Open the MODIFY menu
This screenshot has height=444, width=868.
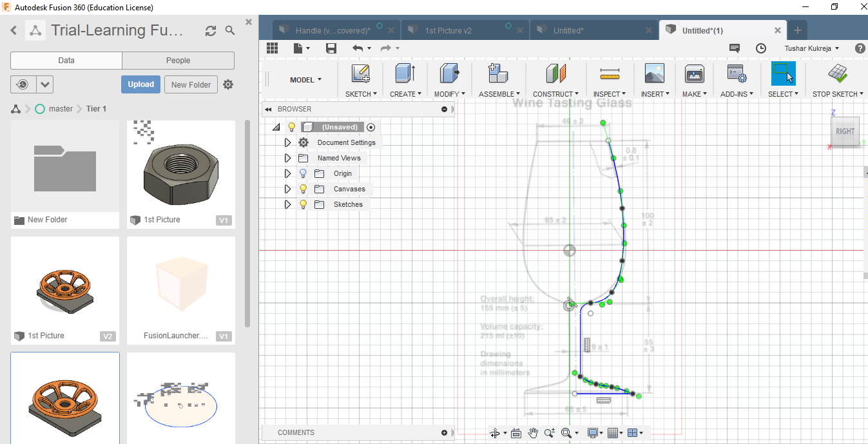pyautogui.click(x=449, y=94)
